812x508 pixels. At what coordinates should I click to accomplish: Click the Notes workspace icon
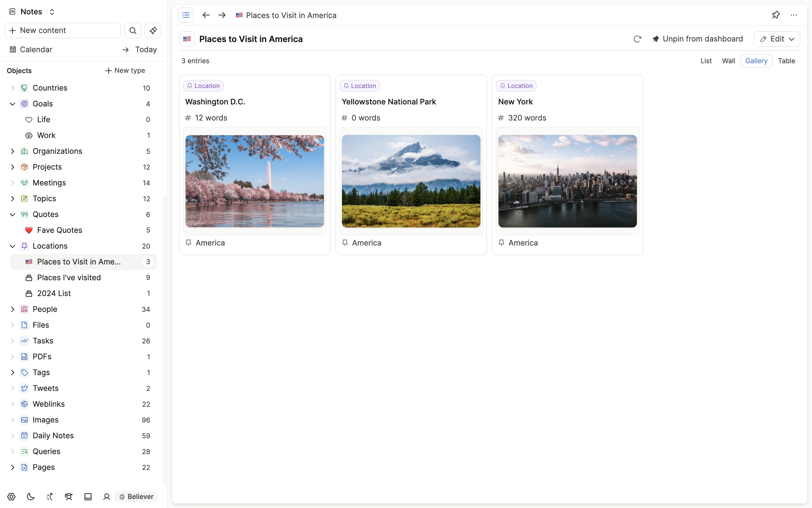point(12,12)
